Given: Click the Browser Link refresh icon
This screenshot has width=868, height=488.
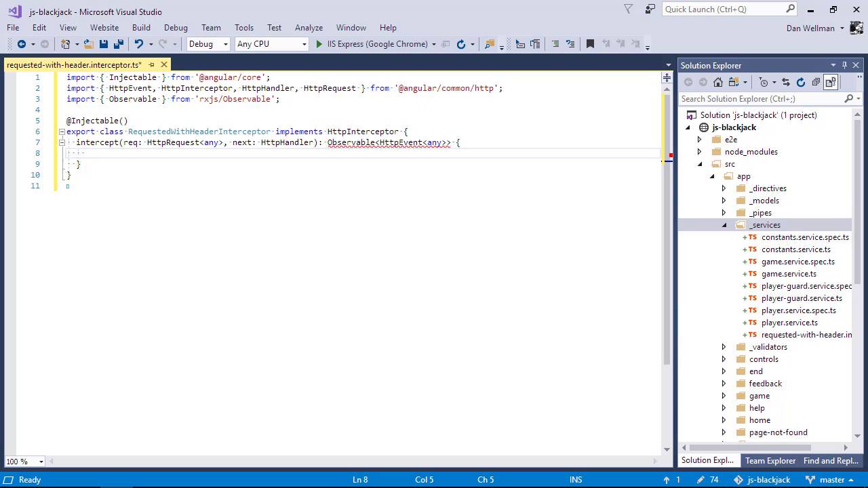Looking at the screenshot, I should [x=461, y=44].
